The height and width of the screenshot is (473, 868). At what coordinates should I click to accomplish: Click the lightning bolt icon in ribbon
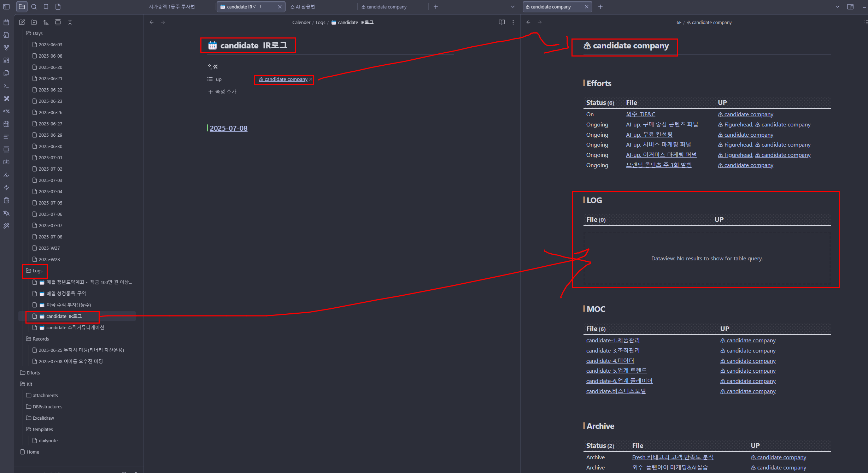(x=6, y=188)
